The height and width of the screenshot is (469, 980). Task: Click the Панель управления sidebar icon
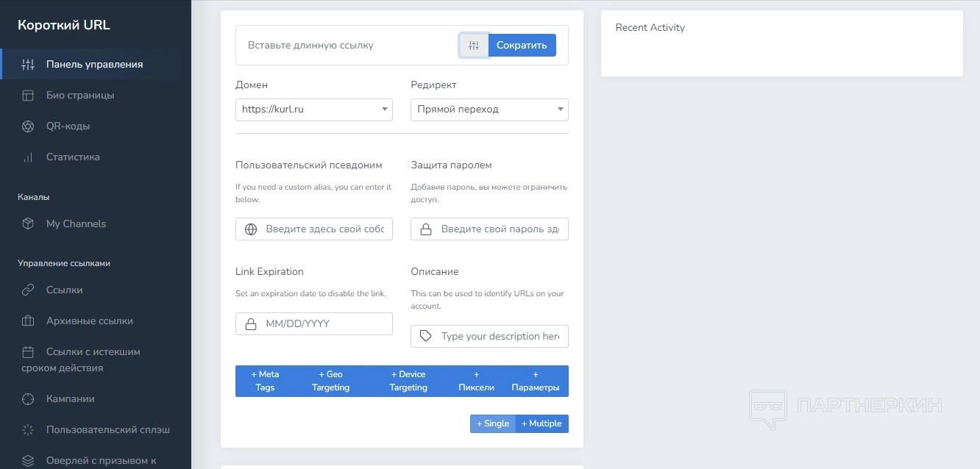pyautogui.click(x=28, y=65)
